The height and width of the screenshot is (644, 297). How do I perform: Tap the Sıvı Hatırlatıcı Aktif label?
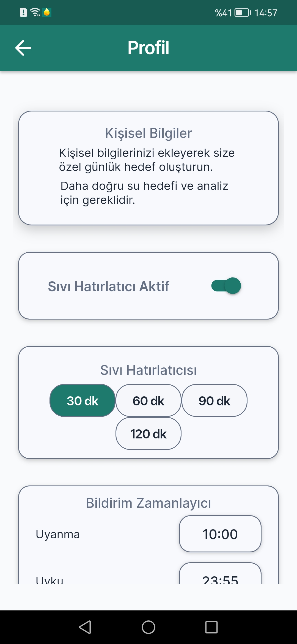[x=108, y=286]
